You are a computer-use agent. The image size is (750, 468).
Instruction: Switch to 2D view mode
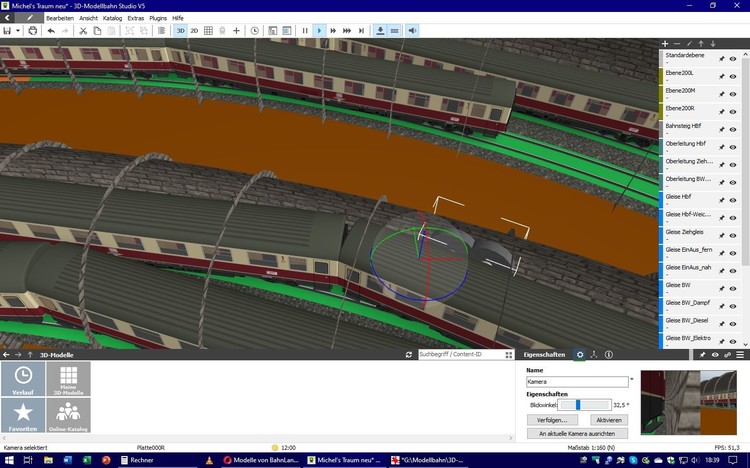pos(194,31)
